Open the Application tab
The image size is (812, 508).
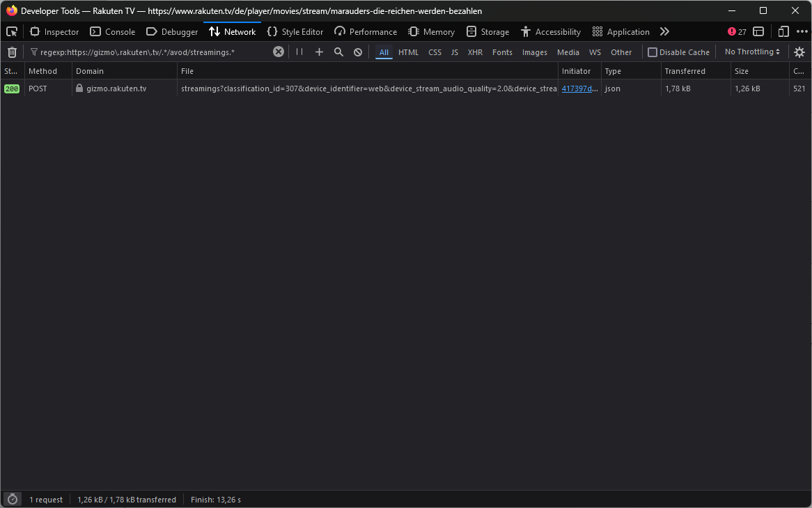pyautogui.click(x=621, y=31)
